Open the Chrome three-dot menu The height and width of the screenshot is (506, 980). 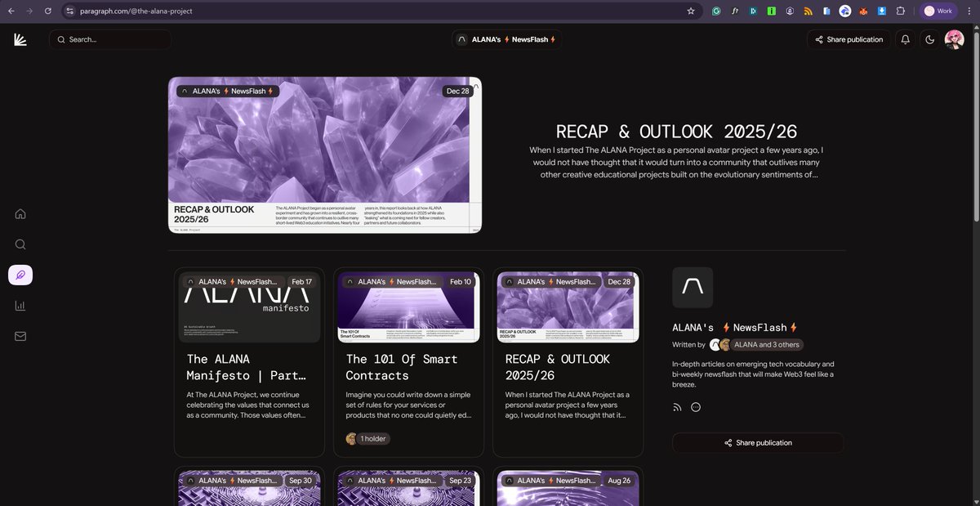[969, 11]
